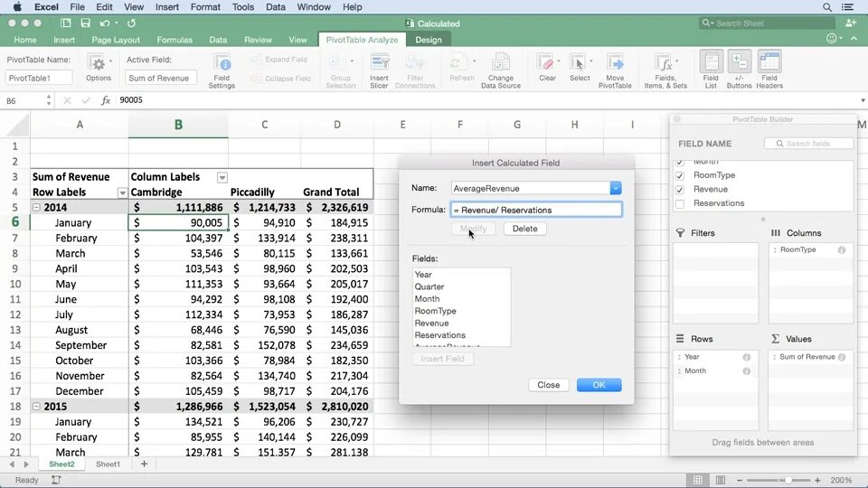Open the Undo history dropdown arrow
This screenshot has width=868, height=488.
tap(117, 23)
